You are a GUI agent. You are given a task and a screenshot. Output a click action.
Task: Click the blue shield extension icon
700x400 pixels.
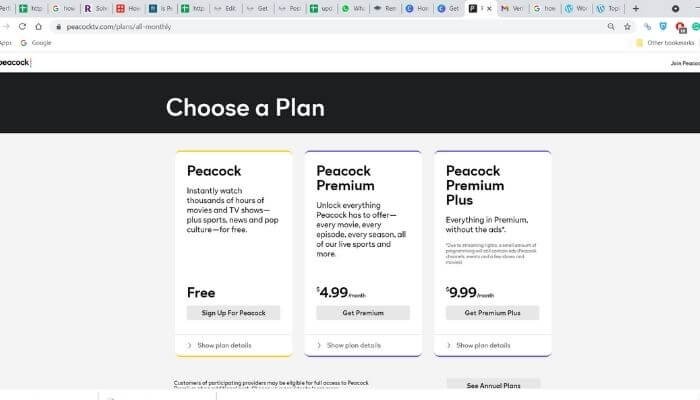pyautogui.click(x=663, y=27)
